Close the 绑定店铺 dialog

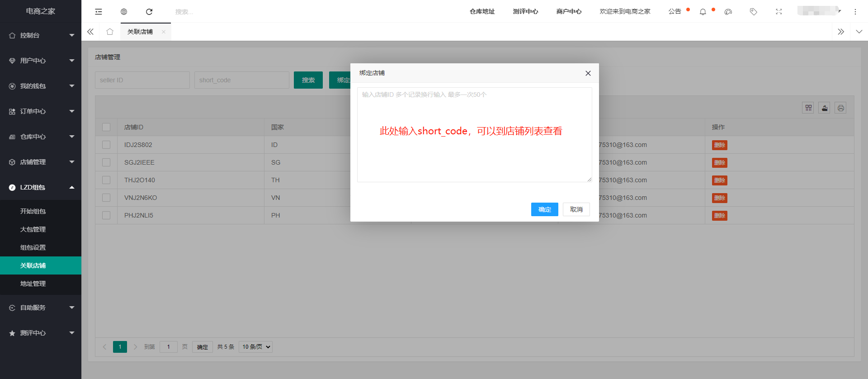[x=588, y=73]
